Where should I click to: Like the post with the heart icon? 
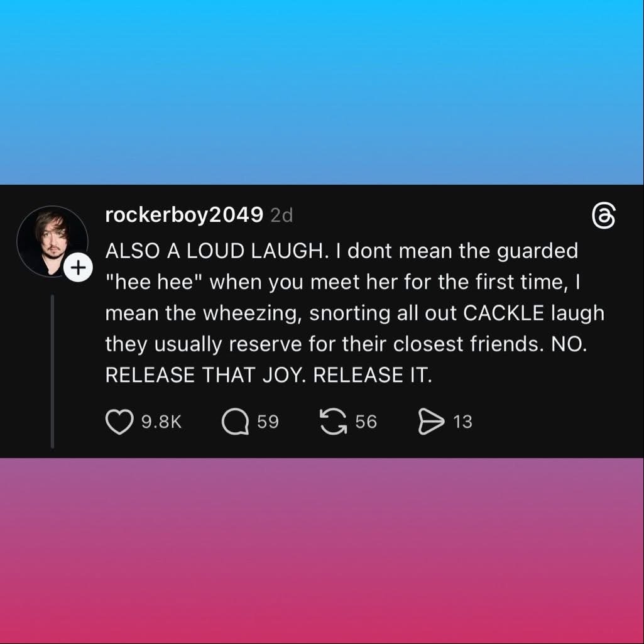119,422
